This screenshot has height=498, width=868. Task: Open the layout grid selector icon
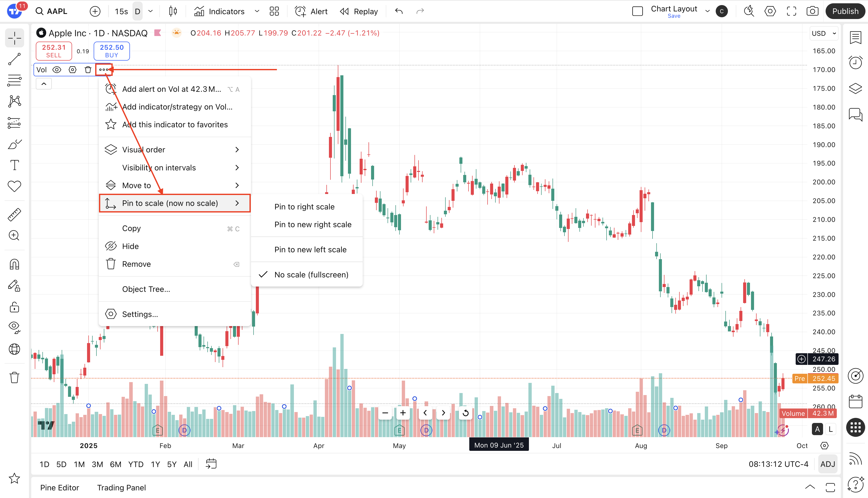[x=274, y=11]
